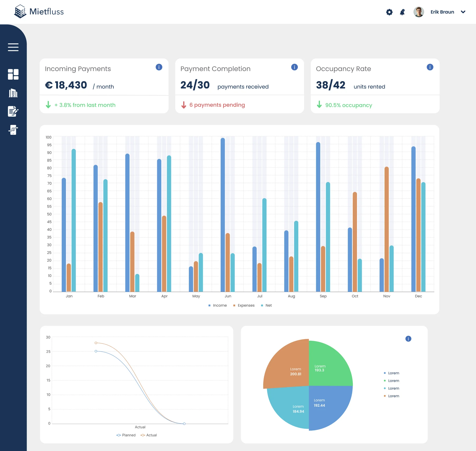Click the '38/42' units value

click(x=331, y=85)
